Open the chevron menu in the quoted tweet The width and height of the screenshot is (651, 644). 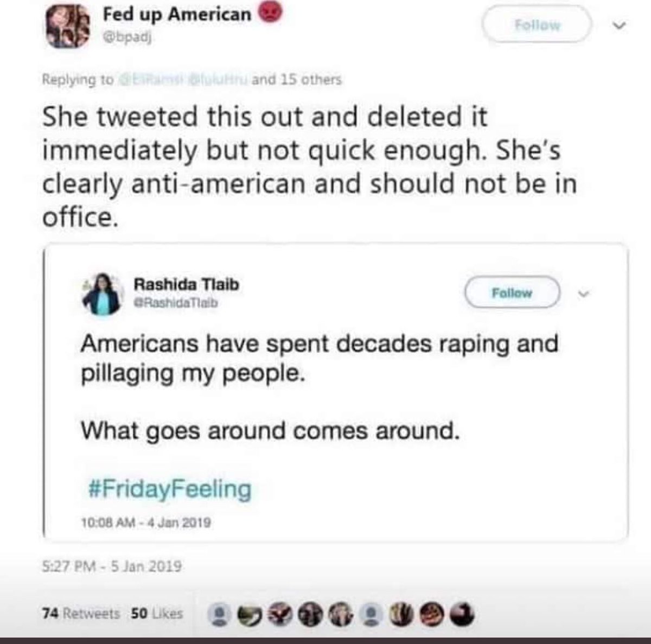click(x=583, y=294)
